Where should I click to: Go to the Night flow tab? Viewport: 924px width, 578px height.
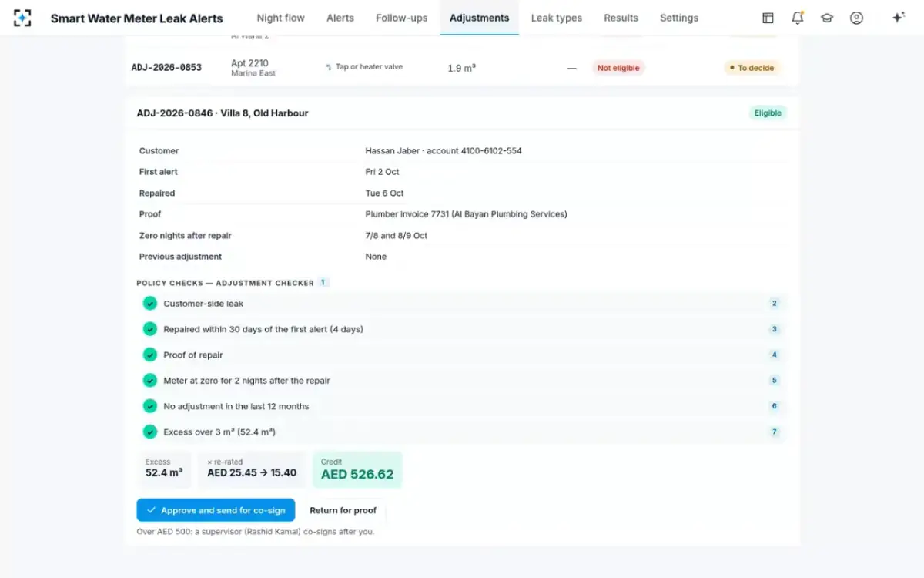[280, 18]
